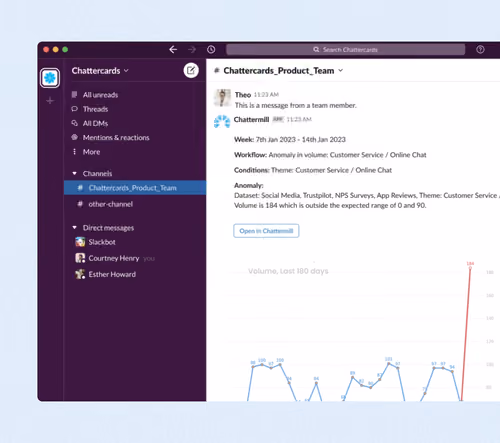The image size is (500, 443).
Task: Click the All unreads icon
Action: pos(74,95)
